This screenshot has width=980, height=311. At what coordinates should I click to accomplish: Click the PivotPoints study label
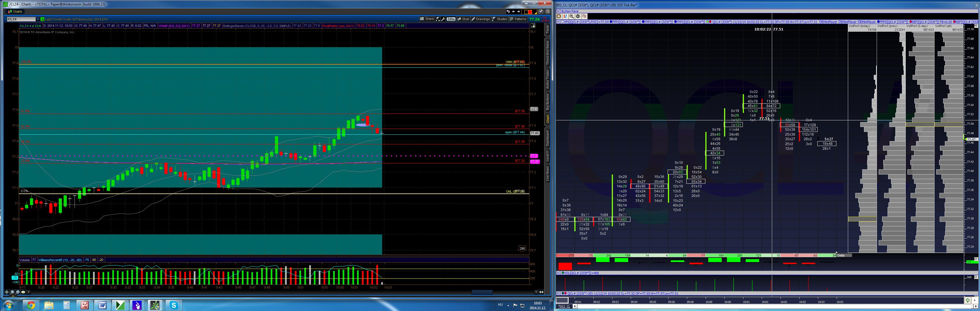click(x=338, y=26)
